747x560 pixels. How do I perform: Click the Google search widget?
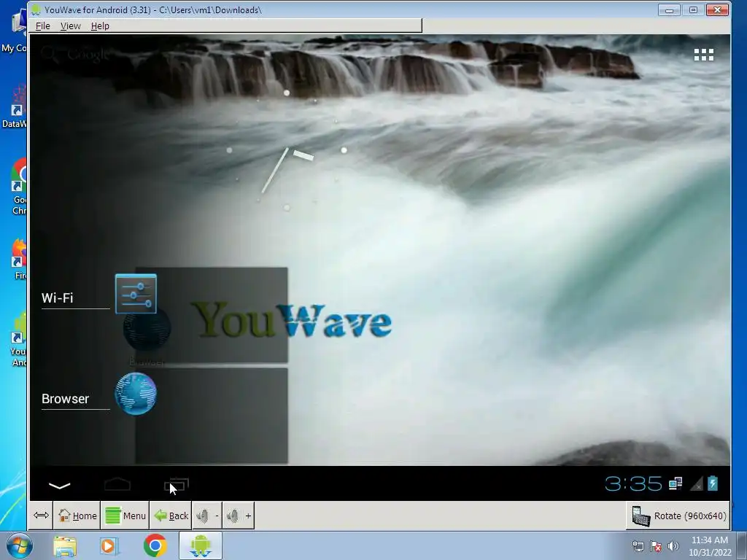pyautogui.click(x=75, y=54)
